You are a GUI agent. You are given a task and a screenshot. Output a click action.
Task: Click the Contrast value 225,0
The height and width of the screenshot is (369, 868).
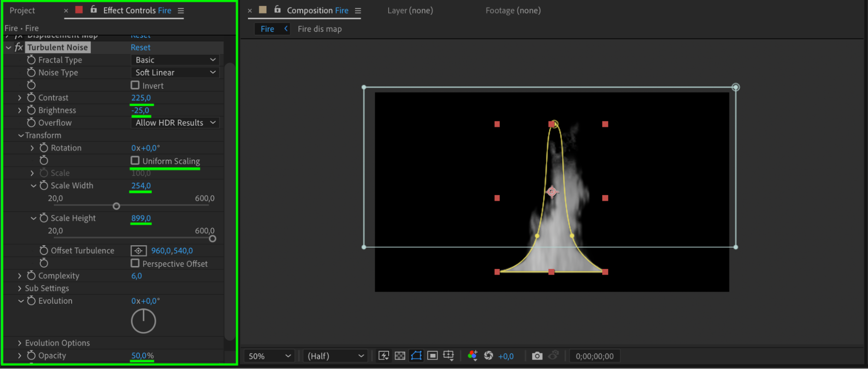141,98
